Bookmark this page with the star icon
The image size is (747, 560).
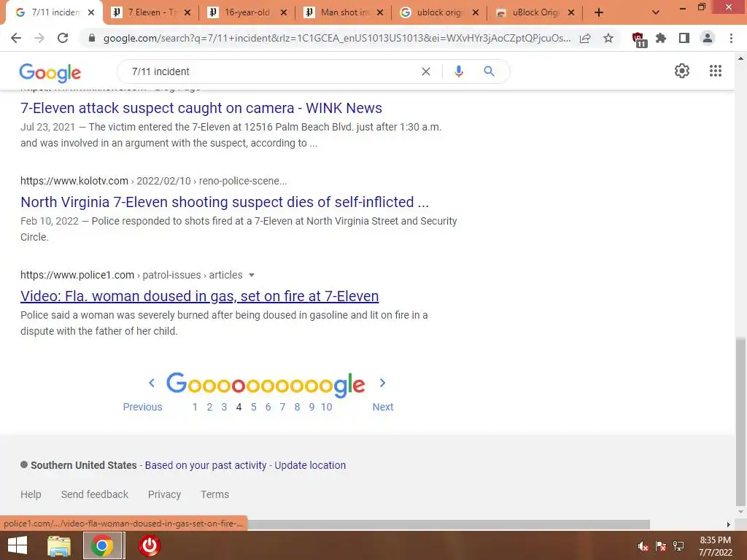point(608,38)
